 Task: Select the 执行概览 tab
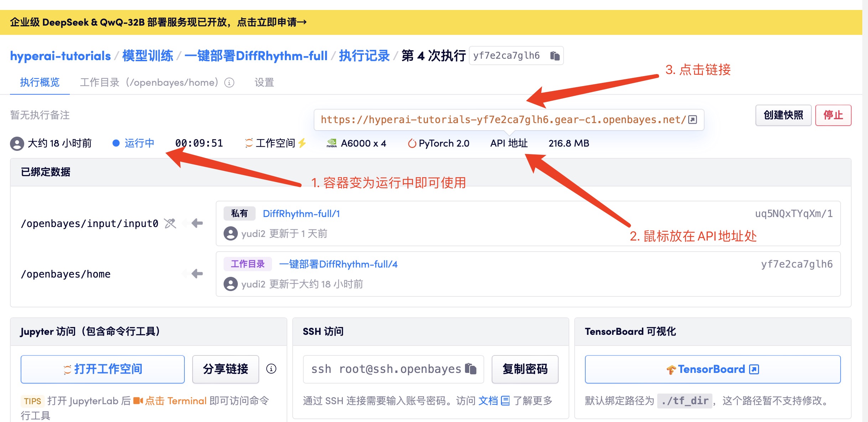click(x=40, y=83)
